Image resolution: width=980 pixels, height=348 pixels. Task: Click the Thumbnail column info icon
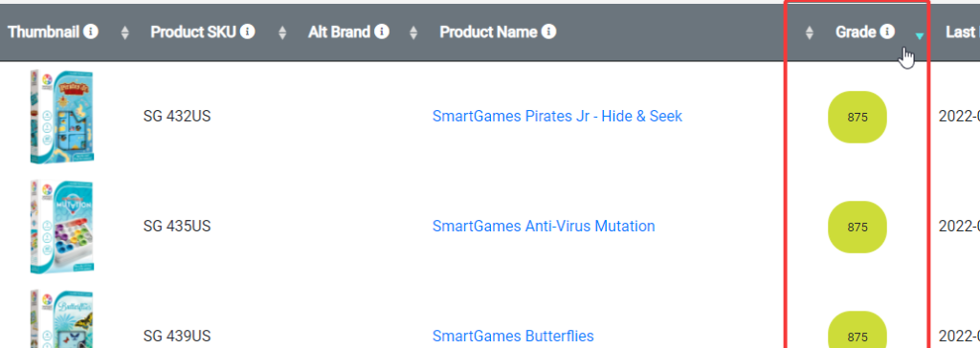[91, 32]
